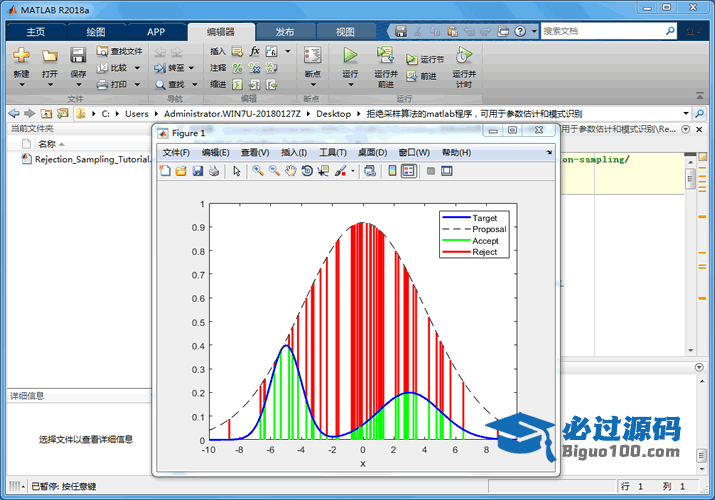Click Hide Plot Tools icon in Figure
The image size is (715, 500).
pyautogui.click(x=430, y=171)
